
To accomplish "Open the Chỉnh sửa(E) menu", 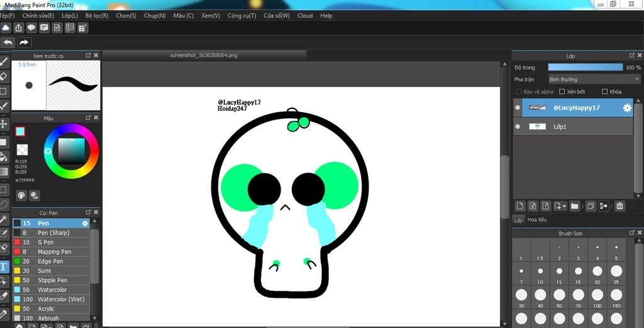I will 38,16.
